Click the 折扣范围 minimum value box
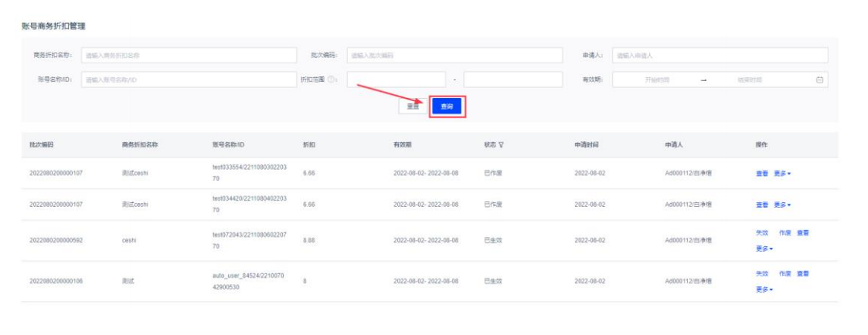The height and width of the screenshot is (335, 868). click(397, 80)
